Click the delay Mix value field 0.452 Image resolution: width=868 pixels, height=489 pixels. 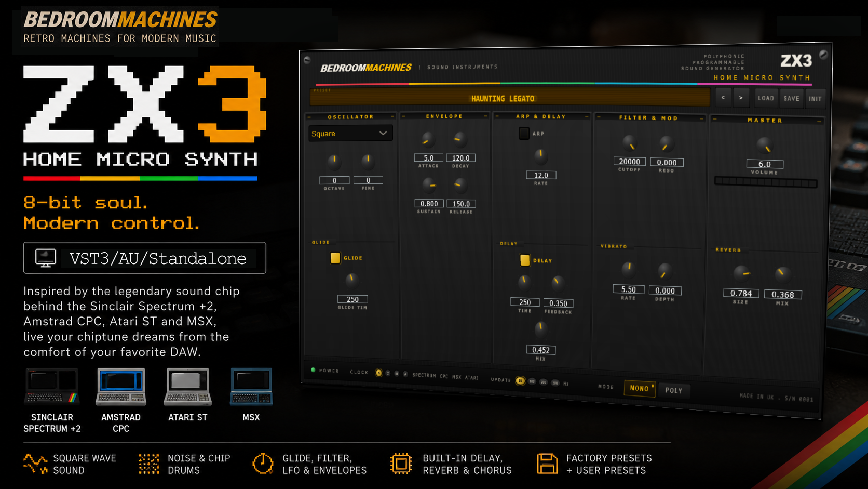click(x=541, y=350)
